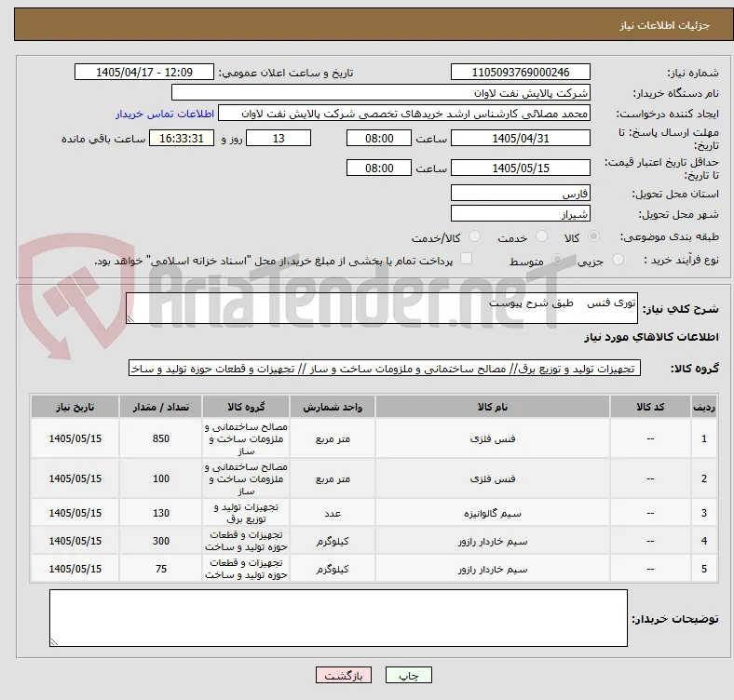Click the سیم گالوانیزه item name
734x700 pixels.
pos(493,513)
